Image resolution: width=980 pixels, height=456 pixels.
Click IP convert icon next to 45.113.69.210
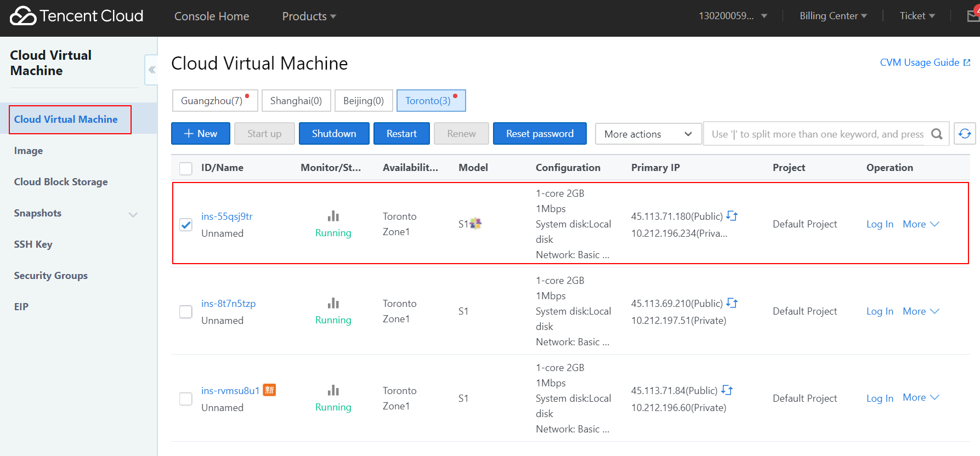[732, 303]
